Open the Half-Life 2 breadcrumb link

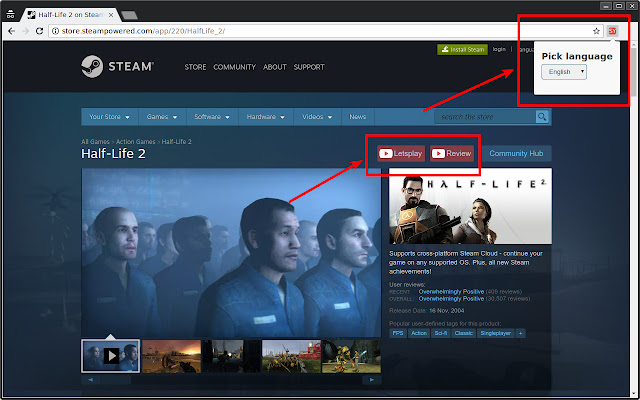point(176,142)
